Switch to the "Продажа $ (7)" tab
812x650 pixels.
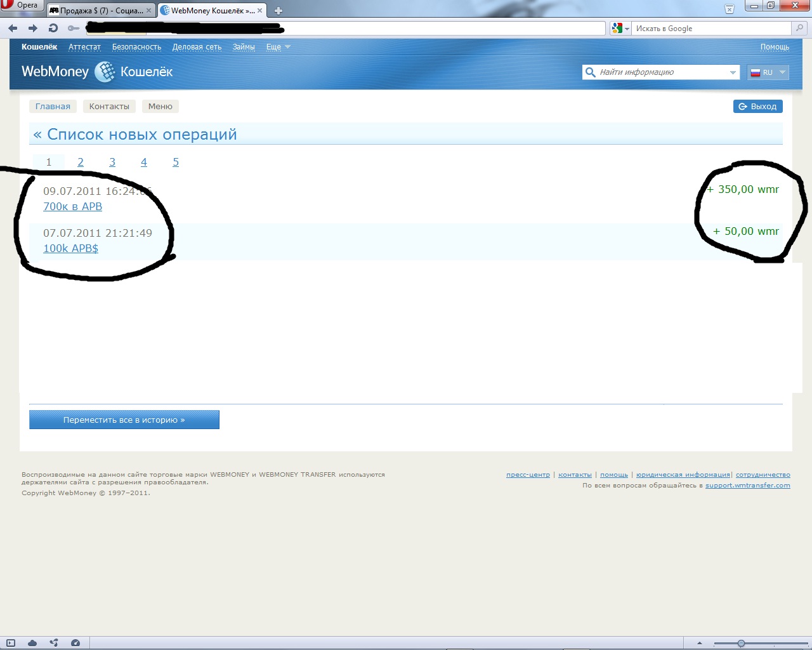(x=100, y=11)
